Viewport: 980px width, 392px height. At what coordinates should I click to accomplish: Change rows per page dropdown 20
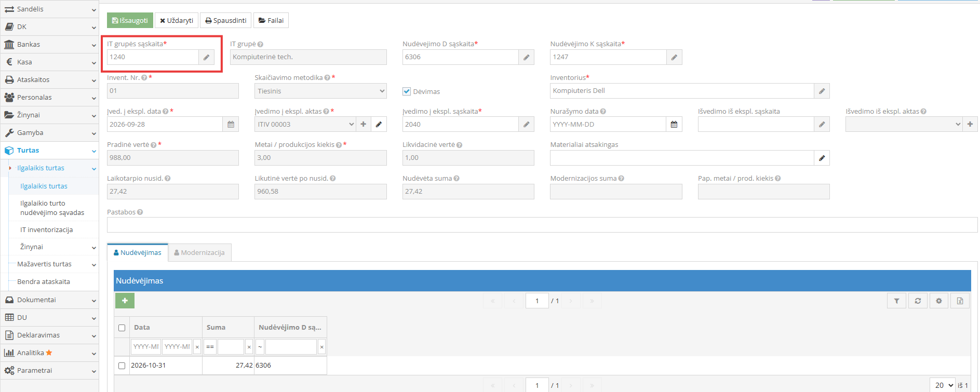coord(942,385)
